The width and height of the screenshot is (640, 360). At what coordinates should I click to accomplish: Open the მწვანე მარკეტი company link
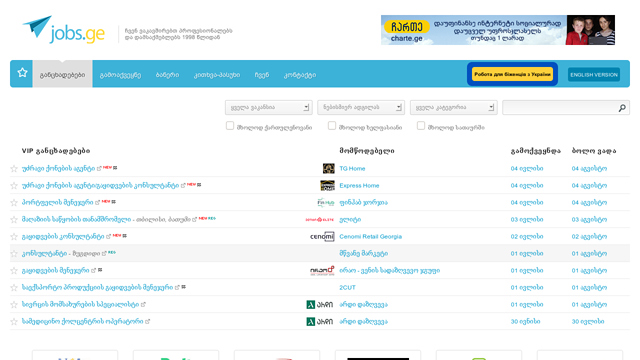pyautogui.click(x=364, y=253)
